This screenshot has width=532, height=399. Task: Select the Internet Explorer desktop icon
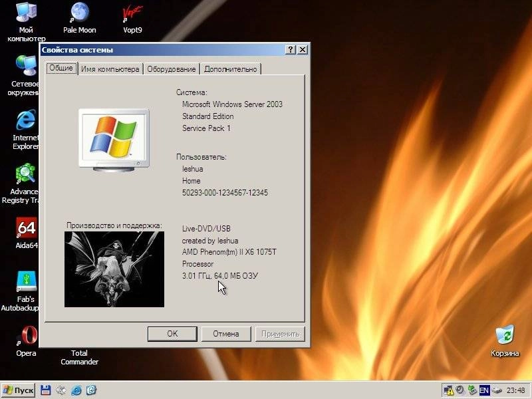26,120
